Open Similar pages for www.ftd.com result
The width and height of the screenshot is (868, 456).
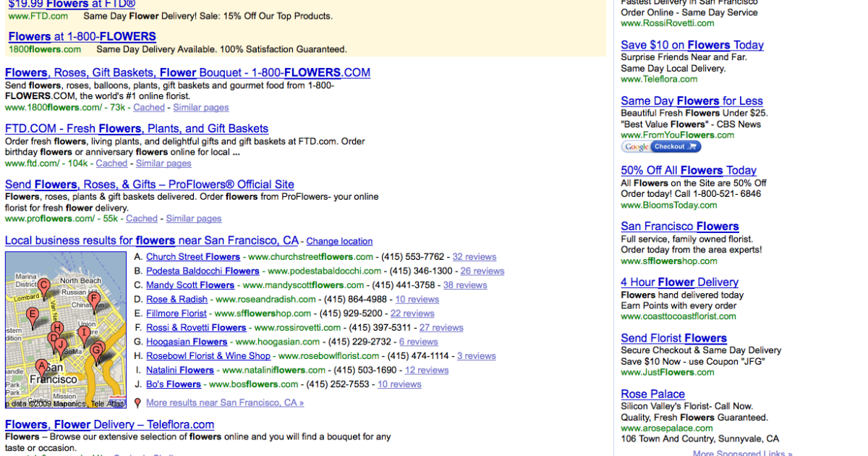tap(163, 163)
